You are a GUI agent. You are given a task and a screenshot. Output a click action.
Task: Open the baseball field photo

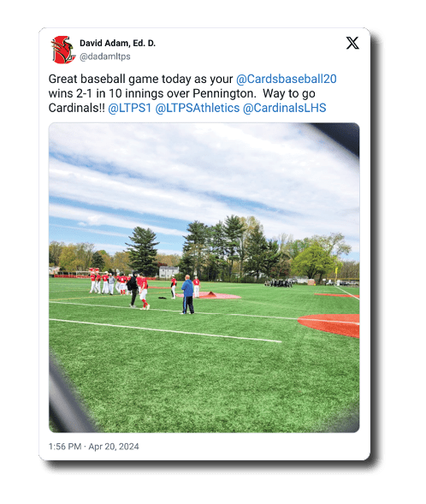pyautogui.click(x=204, y=277)
